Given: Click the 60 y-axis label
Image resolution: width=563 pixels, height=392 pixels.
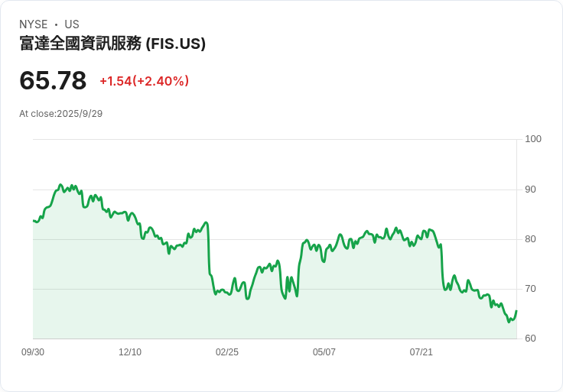Looking at the screenshot, I should pyautogui.click(x=530, y=339).
